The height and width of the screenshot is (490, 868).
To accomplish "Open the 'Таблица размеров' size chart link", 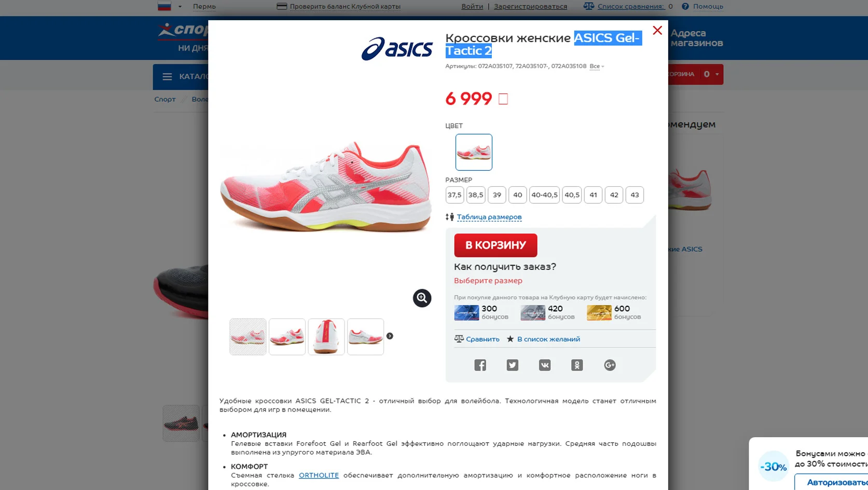I will click(x=489, y=217).
